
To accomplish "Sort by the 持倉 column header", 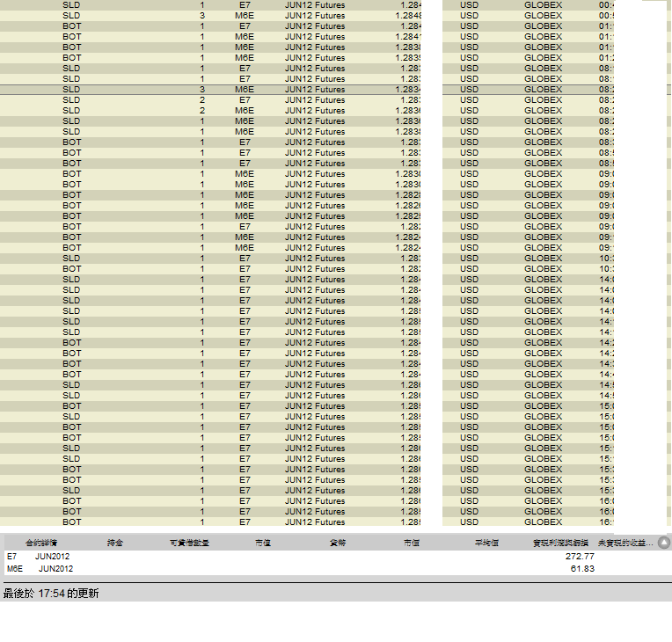I will point(115,543).
